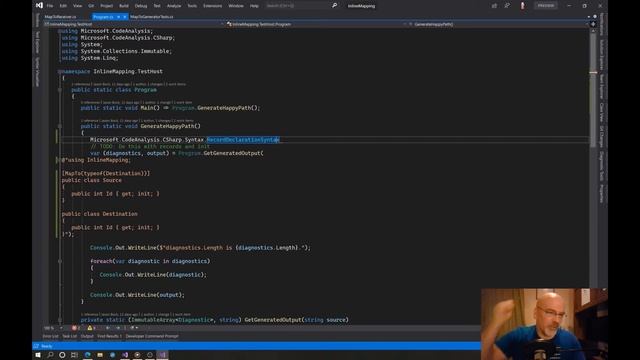
Task: Click the taskbar search icon
Action: point(50,355)
